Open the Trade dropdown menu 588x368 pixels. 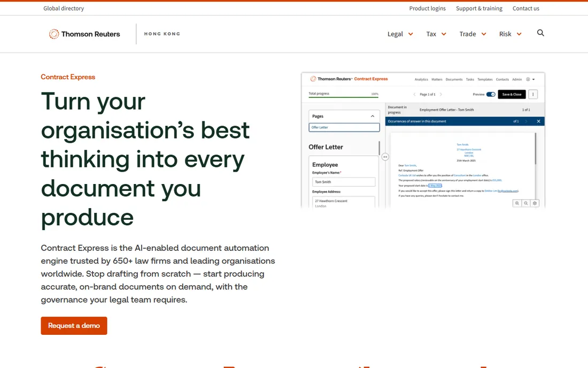pos(473,34)
